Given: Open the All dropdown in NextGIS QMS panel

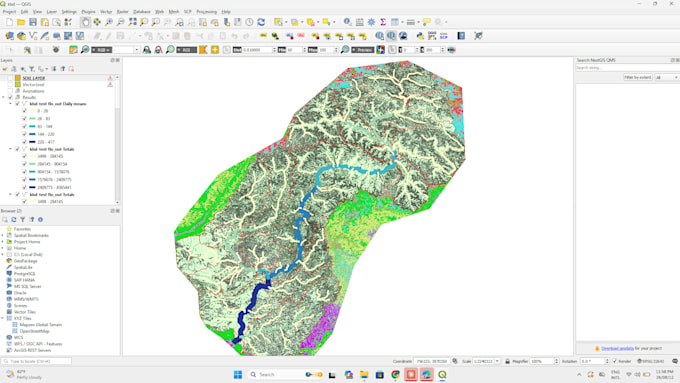Looking at the screenshot, I should [x=667, y=77].
